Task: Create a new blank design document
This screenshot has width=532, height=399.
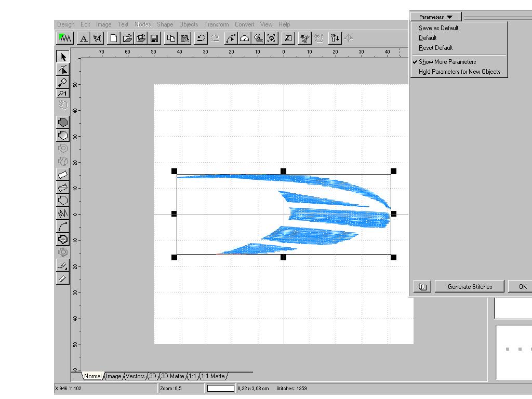Action: (x=114, y=38)
